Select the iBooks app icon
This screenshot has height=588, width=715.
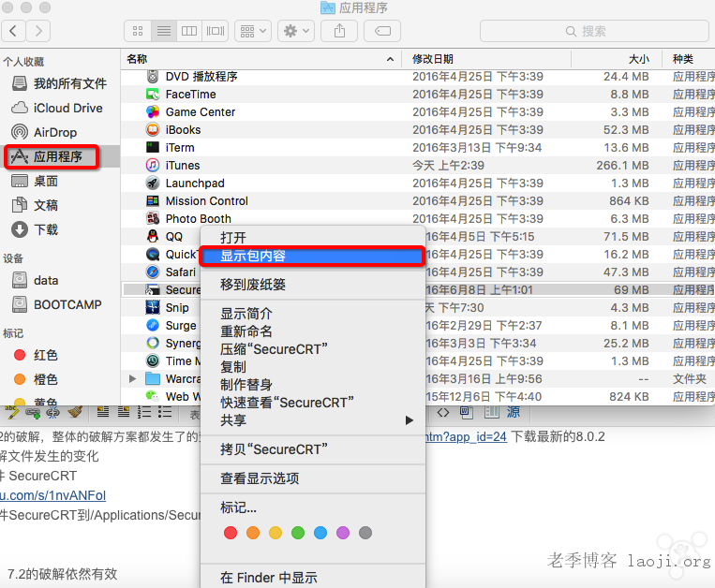tap(153, 130)
